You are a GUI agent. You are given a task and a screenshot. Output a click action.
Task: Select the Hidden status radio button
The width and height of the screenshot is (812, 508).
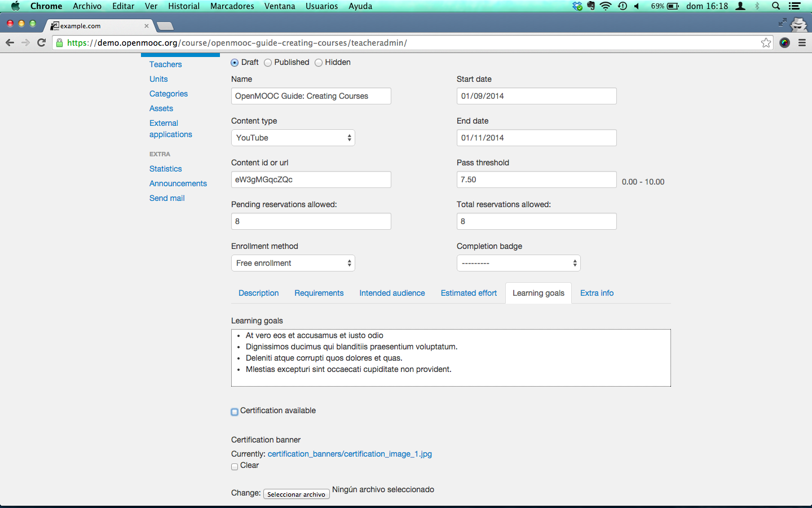(x=319, y=63)
